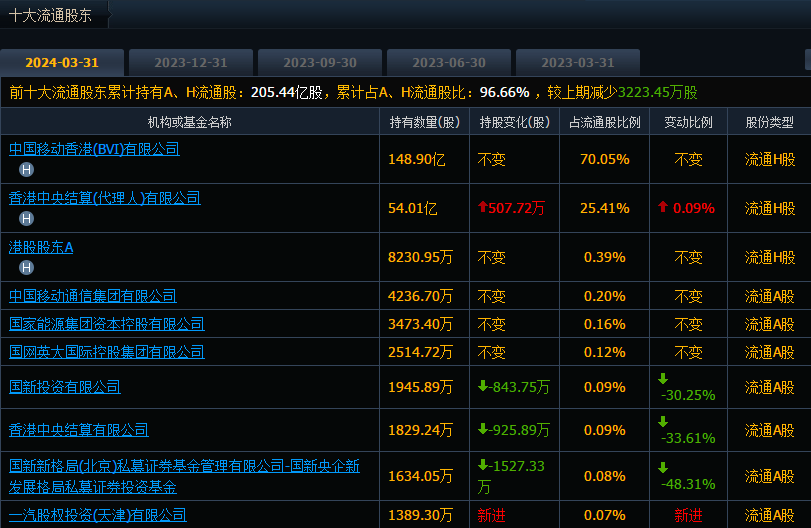Open 国家能源集团资本控股有限公司 link
Image resolution: width=811 pixels, height=528 pixels.
(107, 324)
